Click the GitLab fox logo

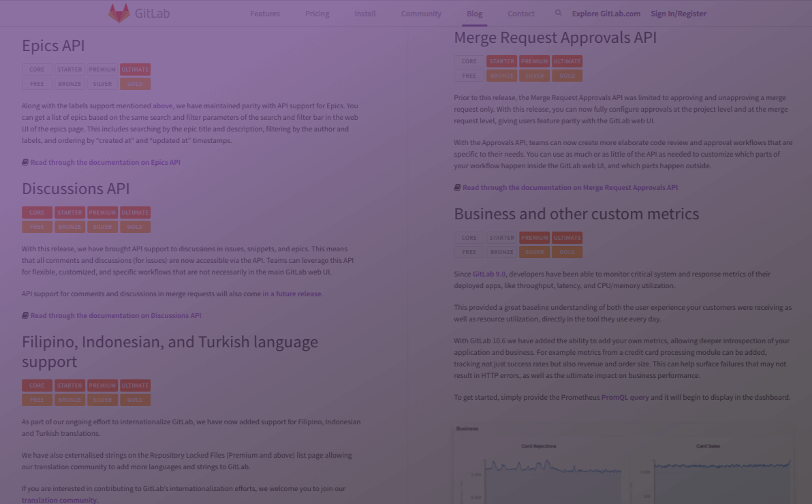(119, 14)
